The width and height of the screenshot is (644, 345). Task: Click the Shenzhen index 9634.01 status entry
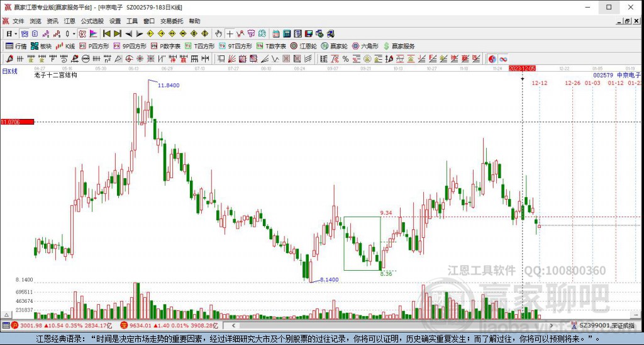pos(170,325)
